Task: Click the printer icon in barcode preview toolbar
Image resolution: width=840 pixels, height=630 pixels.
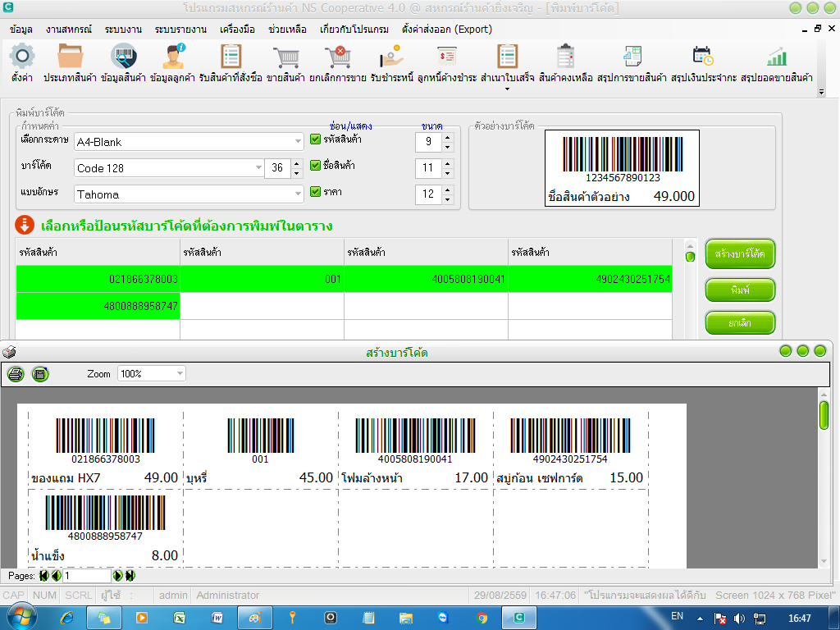Action: [16, 374]
